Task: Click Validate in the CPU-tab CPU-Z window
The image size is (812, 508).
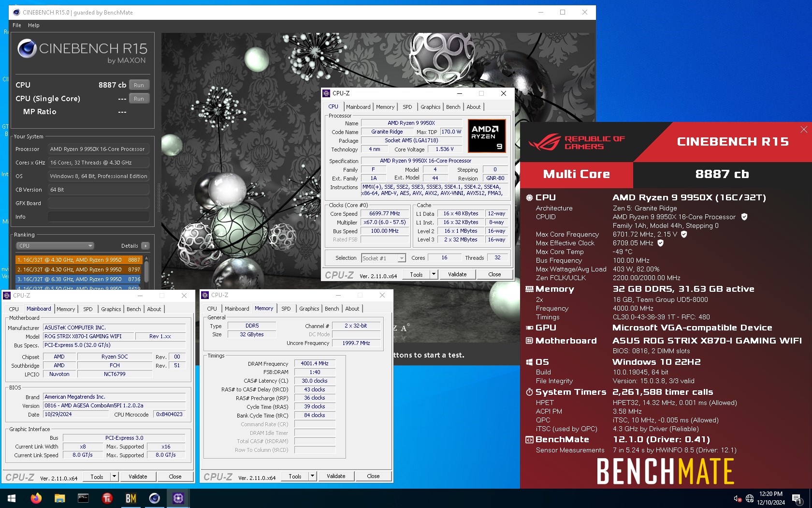Action: coord(457,274)
